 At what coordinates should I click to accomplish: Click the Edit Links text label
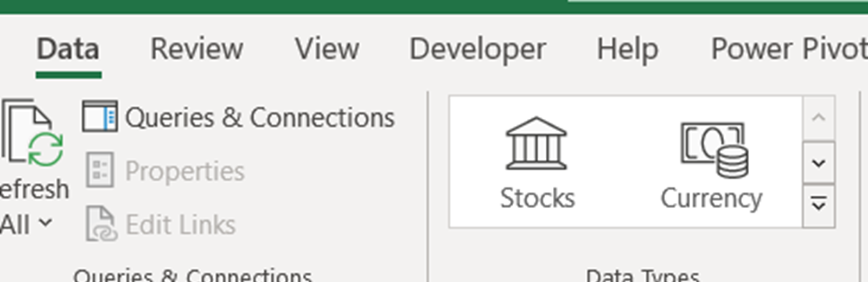(x=181, y=225)
